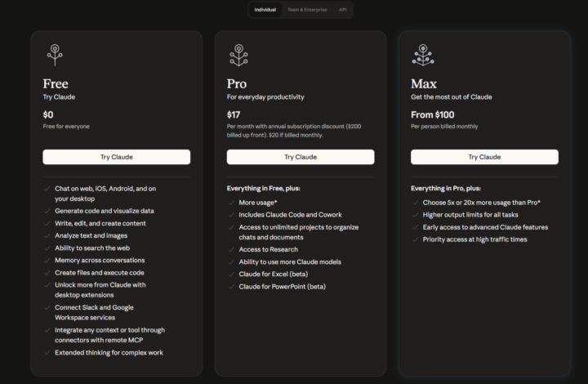Viewport: 588px width, 384px height.
Task: Click Try Claude under the Pro plan
Action: (x=301, y=157)
